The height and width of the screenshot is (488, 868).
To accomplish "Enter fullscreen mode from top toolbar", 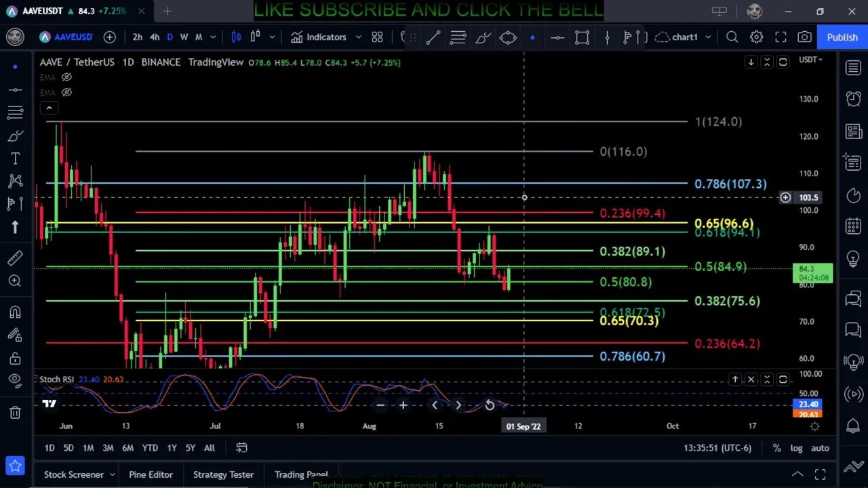I will [x=781, y=37].
